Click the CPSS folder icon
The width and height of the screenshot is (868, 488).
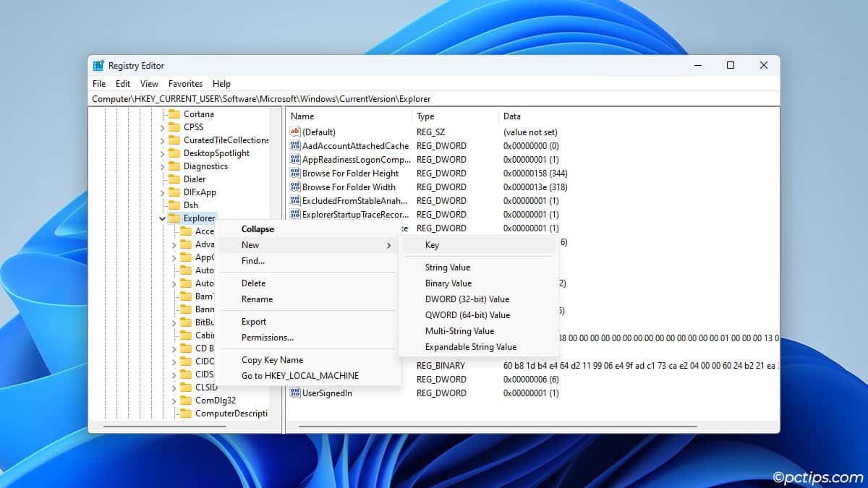coord(174,127)
